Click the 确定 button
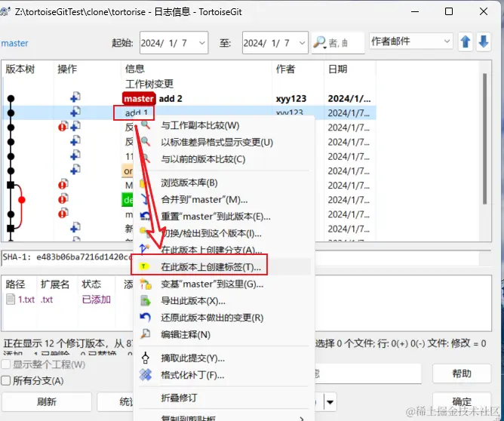The image size is (504, 421). tap(462, 401)
